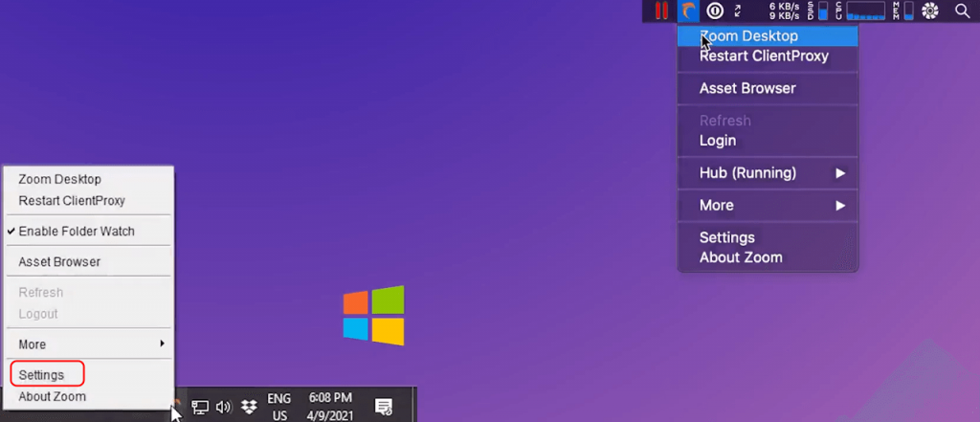Open the Dropbox tray icon
Screen dimensions: 980x422
coord(249,407)
